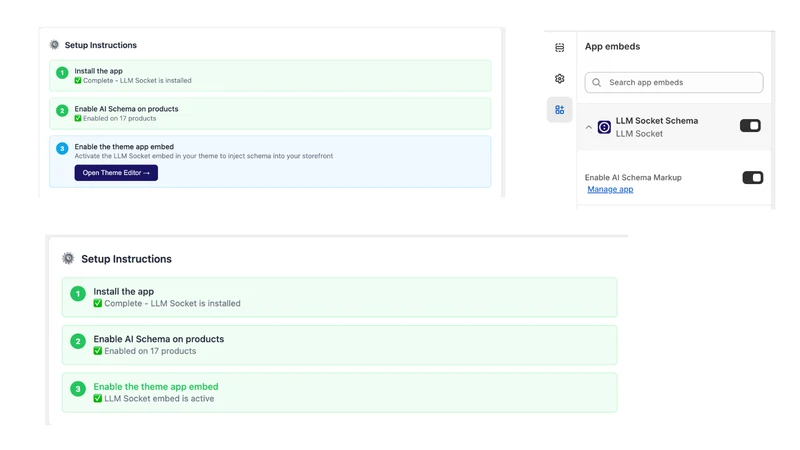Click the Open Theme Editor button
Screen dimensions: 800x450
[x=116, y=172]
